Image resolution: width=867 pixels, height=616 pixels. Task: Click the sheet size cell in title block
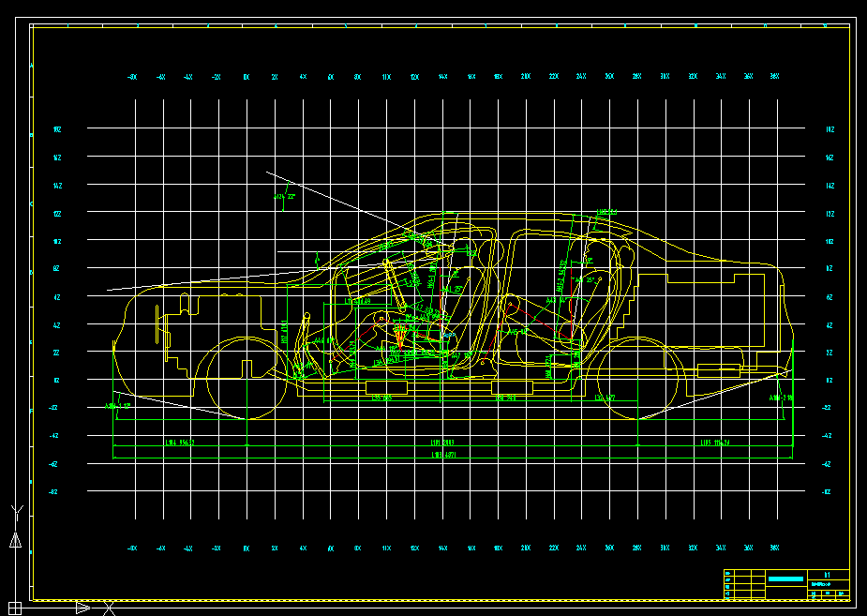pos(828,575)
